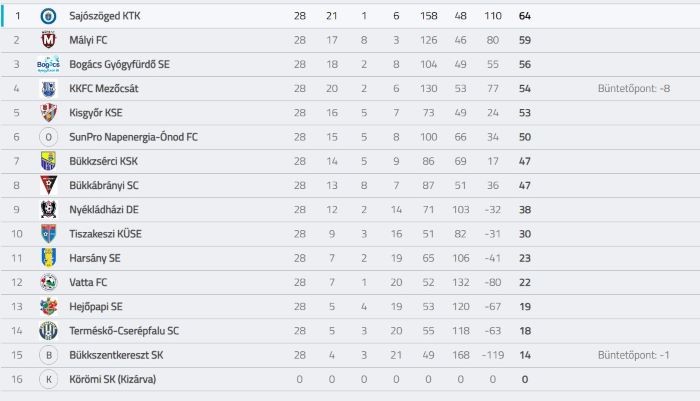Click the Mályi FC team logo
The height and width of the screenshot is (401, 700).
click(48, 40)
